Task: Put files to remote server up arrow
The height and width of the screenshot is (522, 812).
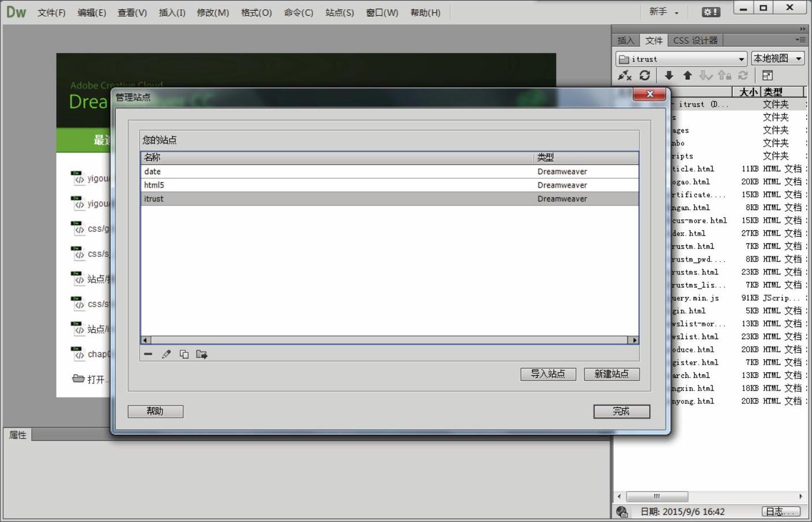Action: 688,75
